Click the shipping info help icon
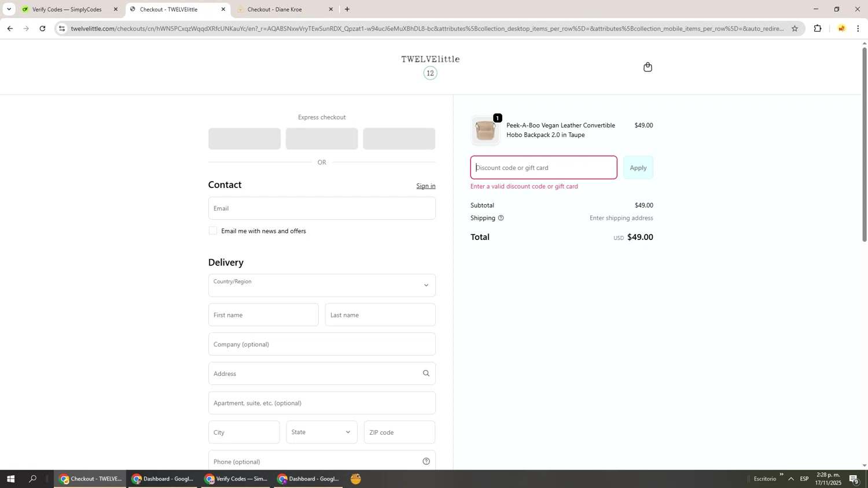This screenshot has height=488, width=868. [x=501, y=218]
